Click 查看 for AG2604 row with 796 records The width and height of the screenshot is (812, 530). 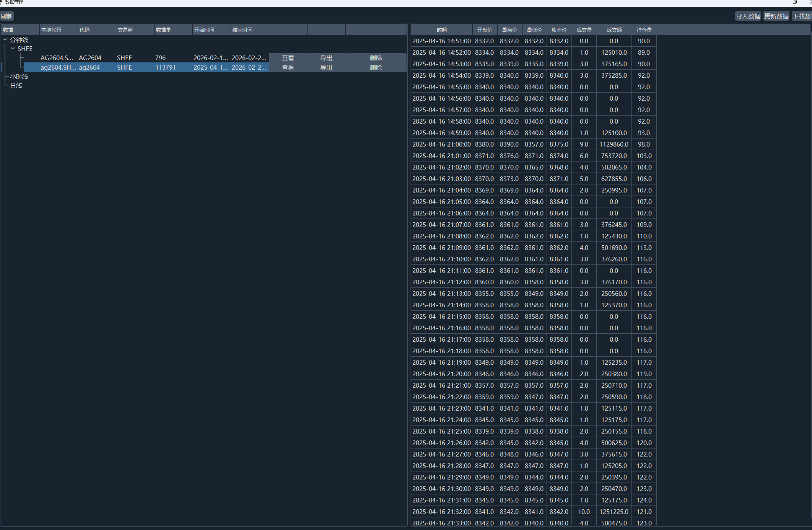click(x=288, y=58)
